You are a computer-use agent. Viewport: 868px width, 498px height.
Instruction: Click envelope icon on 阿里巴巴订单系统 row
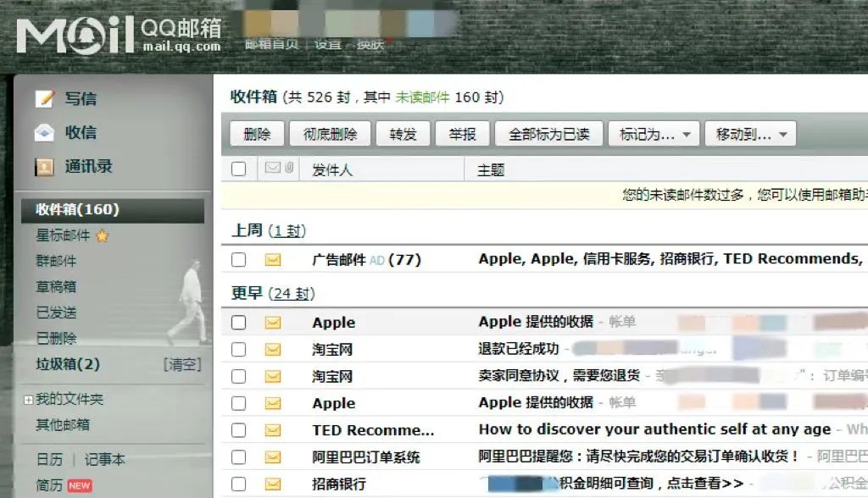click(273, 457)
